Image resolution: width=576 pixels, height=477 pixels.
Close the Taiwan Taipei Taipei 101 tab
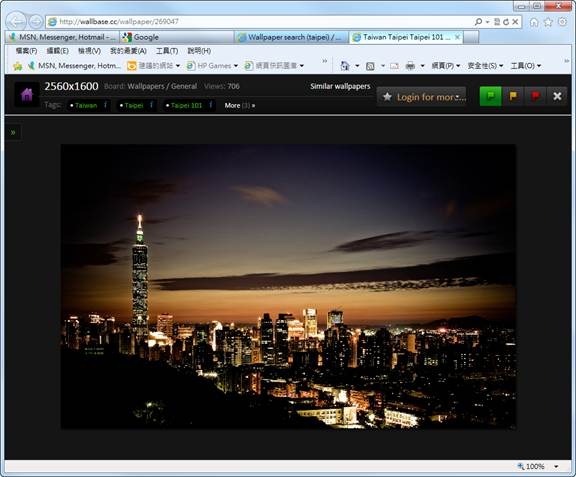[457, 37]
